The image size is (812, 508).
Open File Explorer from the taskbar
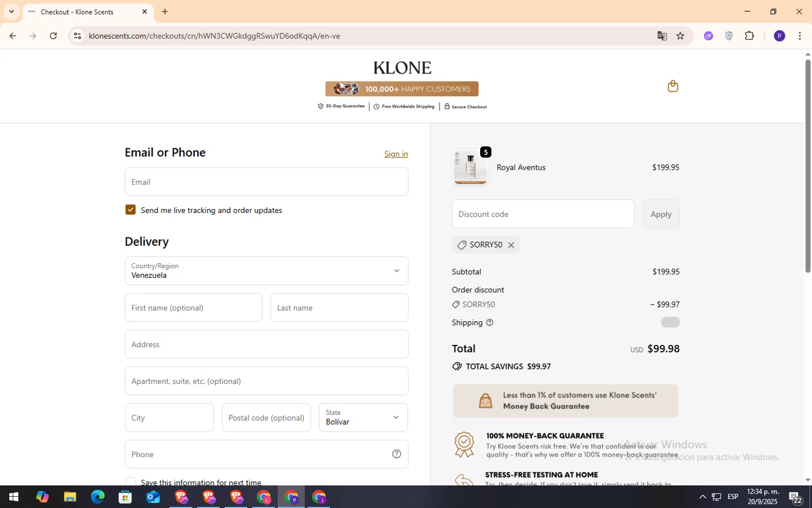[70, 497]
